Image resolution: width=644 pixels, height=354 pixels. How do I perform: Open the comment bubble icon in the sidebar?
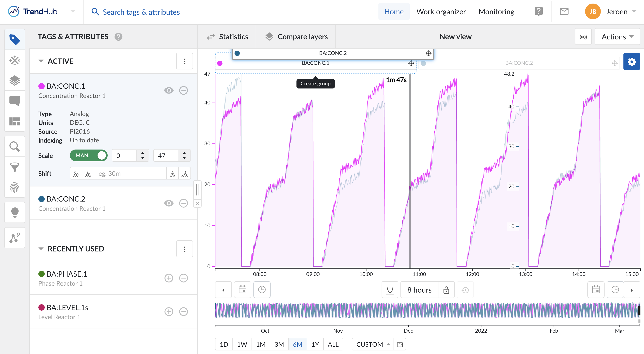click(14, 101)
